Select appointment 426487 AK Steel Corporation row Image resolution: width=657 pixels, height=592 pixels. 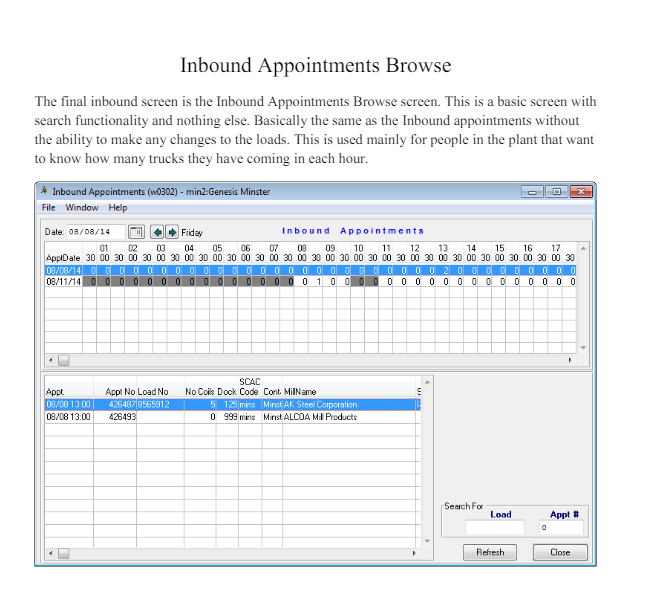click(x=233, y=404)
